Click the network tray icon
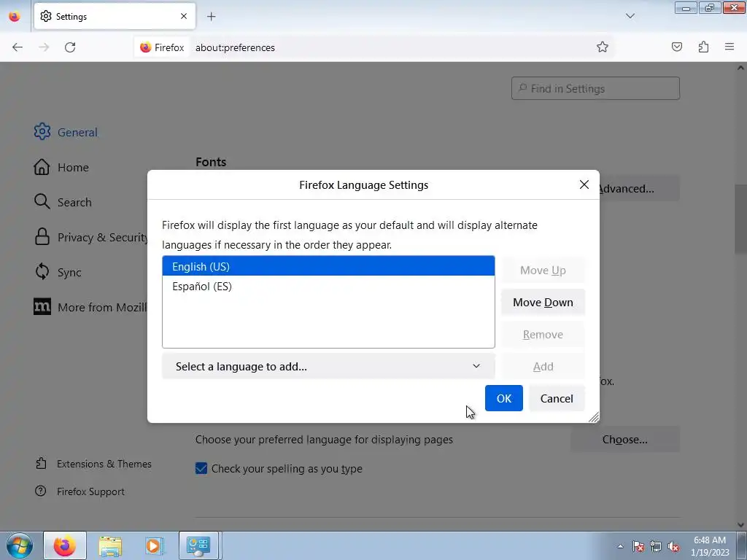The image size is (747, 560). (x=656, y=546)
